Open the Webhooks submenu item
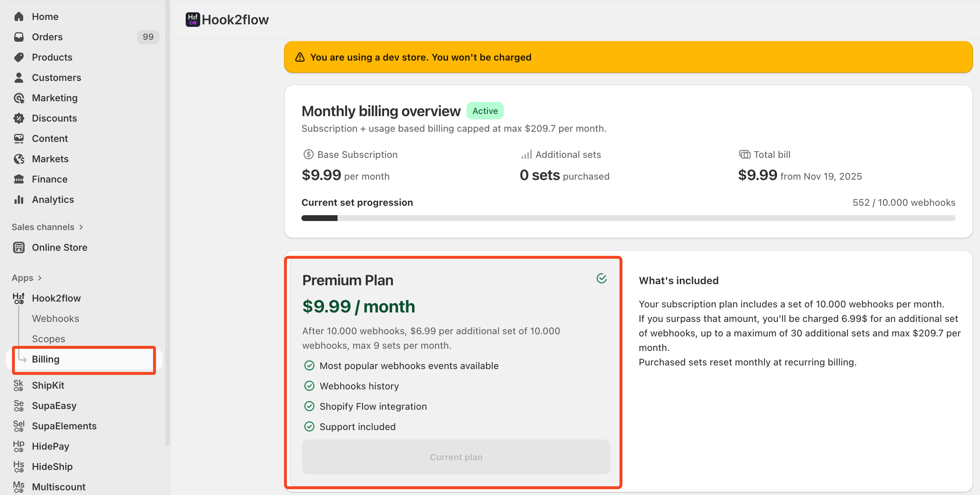 pyautogui.click(x=55, y=318)
